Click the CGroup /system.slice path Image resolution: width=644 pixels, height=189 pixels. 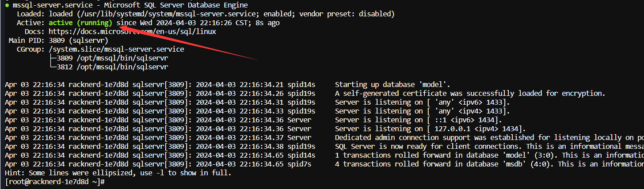click(x=116, y=49)
